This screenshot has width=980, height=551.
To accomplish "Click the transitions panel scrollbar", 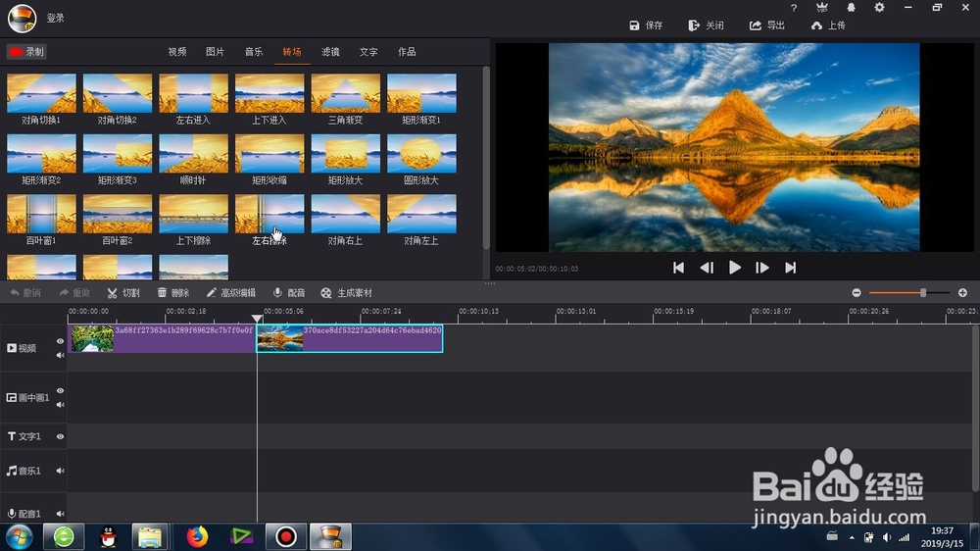I will [486, 159].
